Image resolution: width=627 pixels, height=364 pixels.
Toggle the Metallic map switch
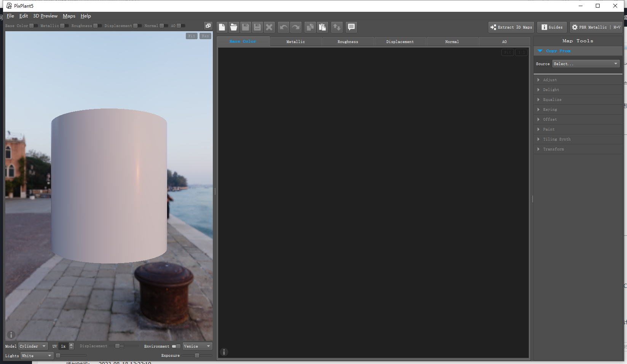tap(64, 26)
